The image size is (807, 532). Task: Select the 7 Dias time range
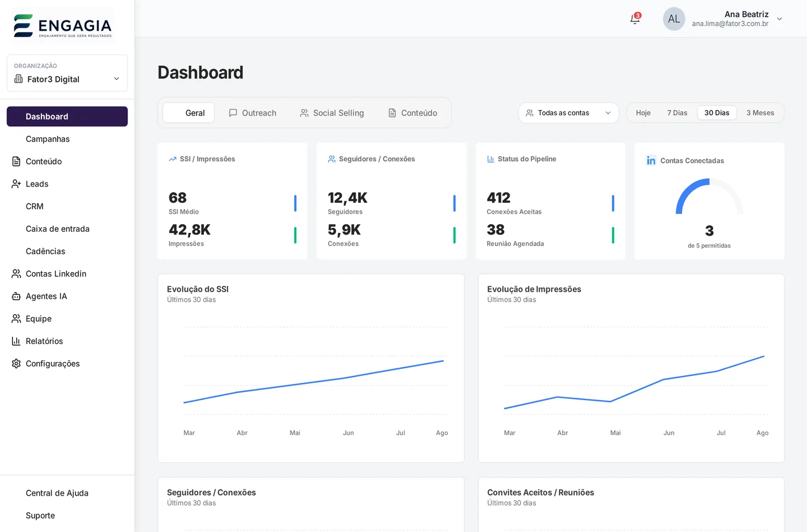[677, 113]
